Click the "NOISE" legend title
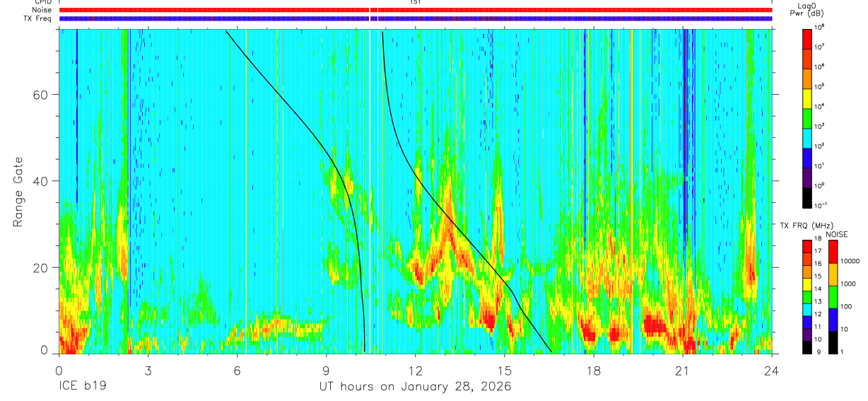The image size is (868, 401). point(835,234)
